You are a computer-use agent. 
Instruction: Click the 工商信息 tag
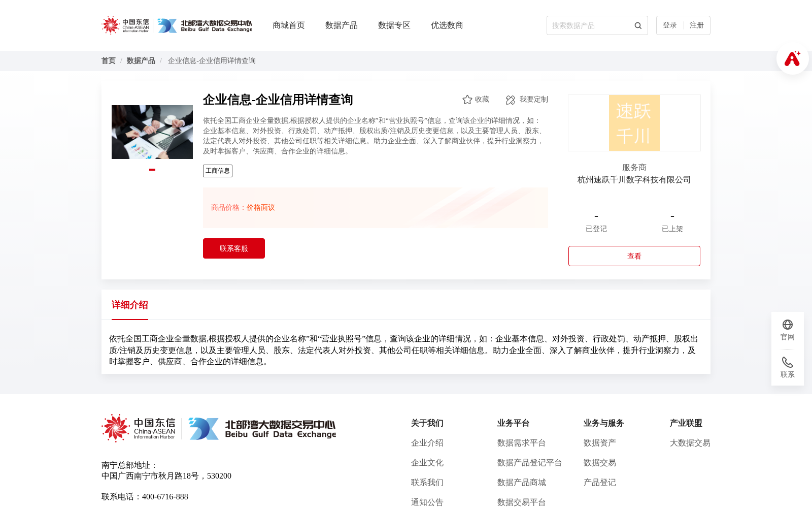pyautogui.click(x=218, y=171)
